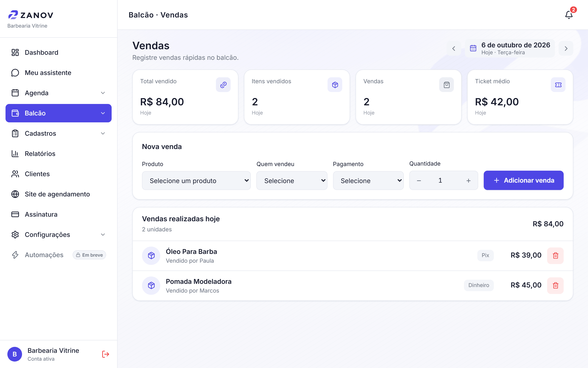Image resolution: width=588 pixels, height=368 pixels.
Task: Increase quantity with plus button
Action: (x=469, y=181)
